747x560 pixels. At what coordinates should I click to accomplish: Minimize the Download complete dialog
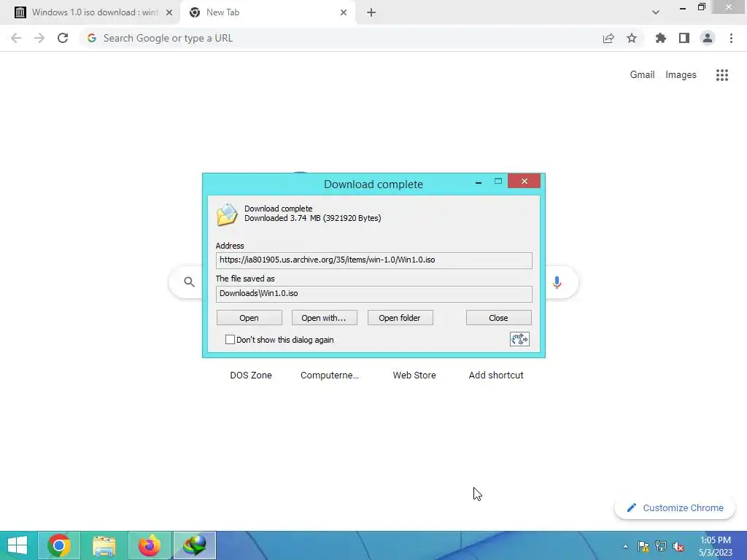[479, 182]
